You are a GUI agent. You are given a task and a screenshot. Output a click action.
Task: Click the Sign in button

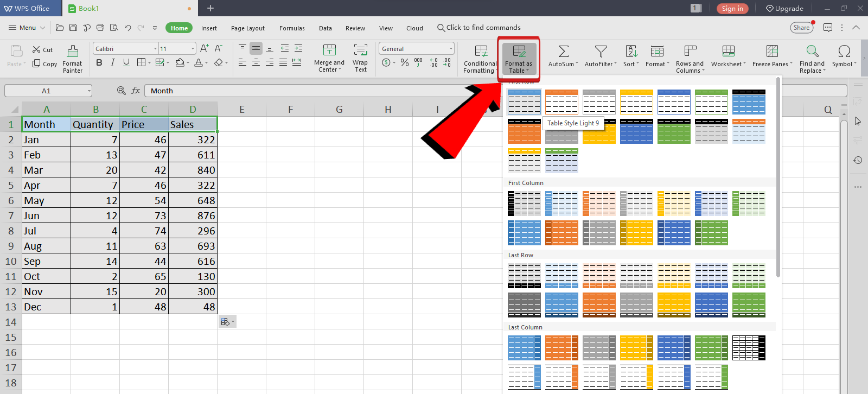click(x=732, y=8)
